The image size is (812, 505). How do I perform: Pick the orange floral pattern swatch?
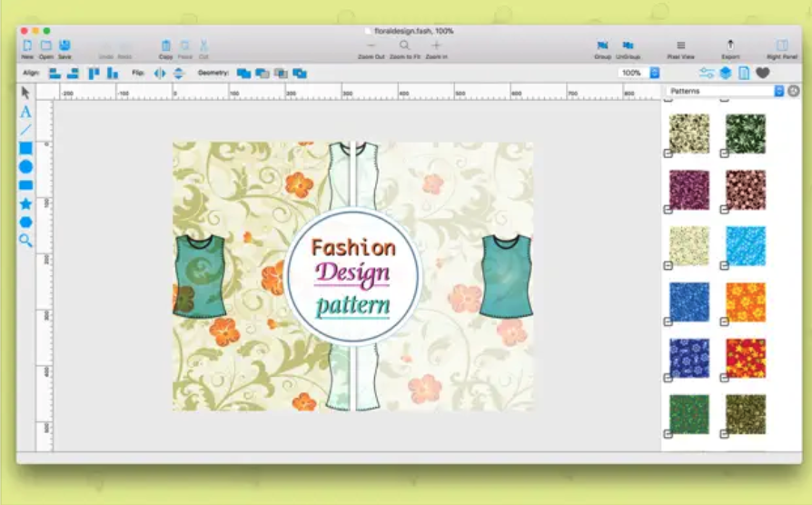click(x=745, y=302)
